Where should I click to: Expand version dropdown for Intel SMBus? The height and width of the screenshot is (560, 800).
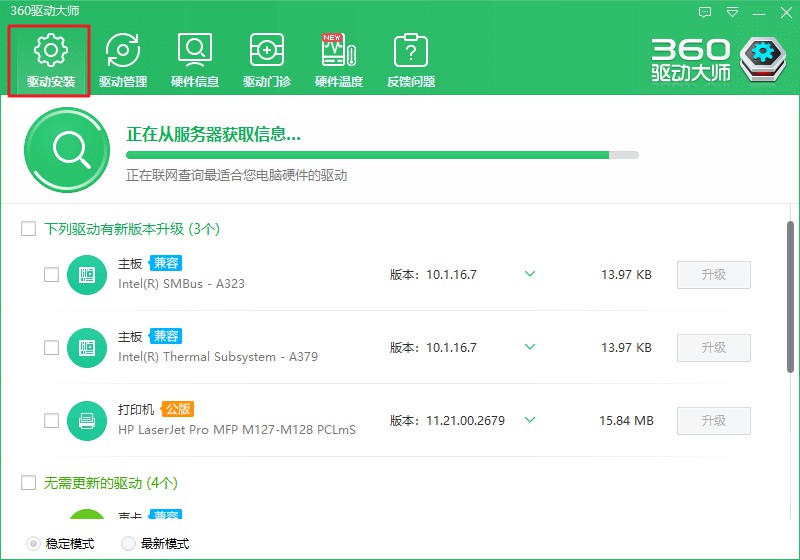click(530, 274)
